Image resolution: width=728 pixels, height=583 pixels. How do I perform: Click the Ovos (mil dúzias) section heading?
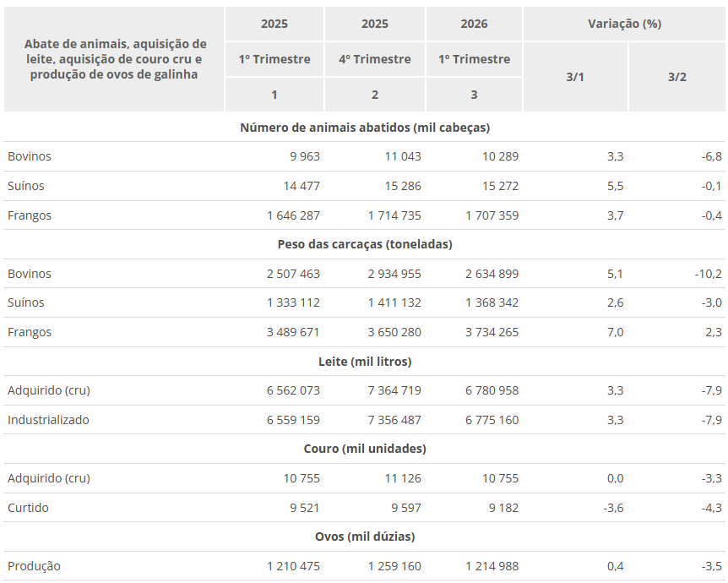[x=365, y=537]
